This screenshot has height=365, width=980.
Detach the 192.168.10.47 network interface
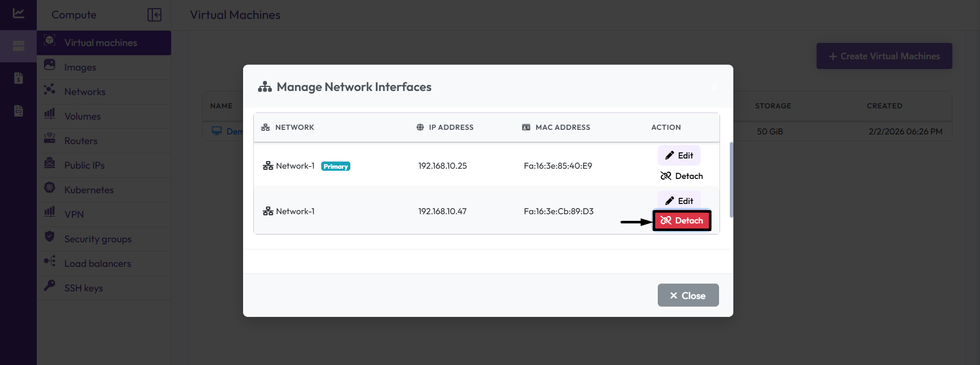(681, 221)
